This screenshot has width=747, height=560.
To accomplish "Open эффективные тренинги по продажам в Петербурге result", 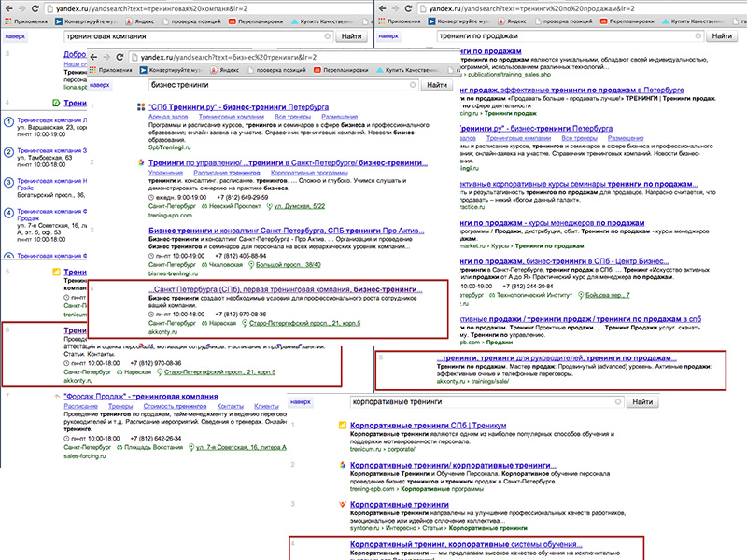I will (572, 90).
